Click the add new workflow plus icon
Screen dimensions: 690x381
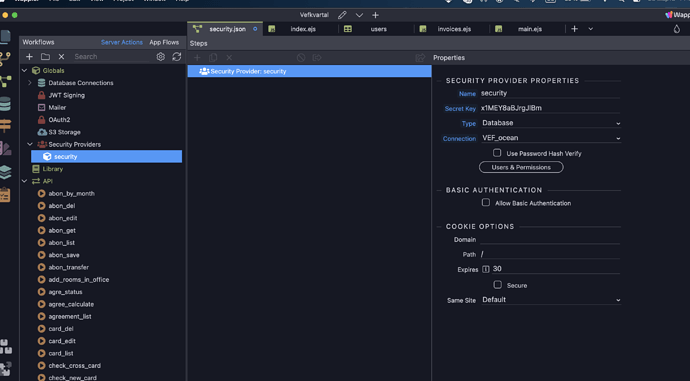coord(29,57)
